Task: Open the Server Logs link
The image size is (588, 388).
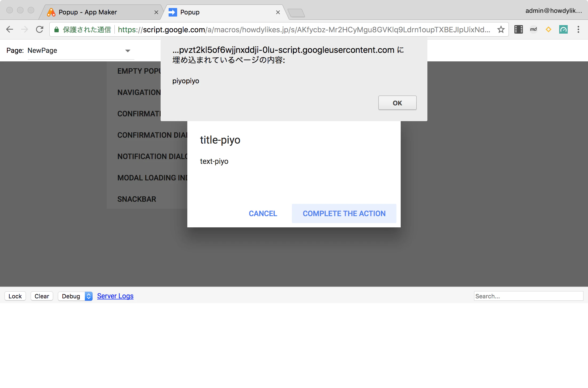Action: 115,296
